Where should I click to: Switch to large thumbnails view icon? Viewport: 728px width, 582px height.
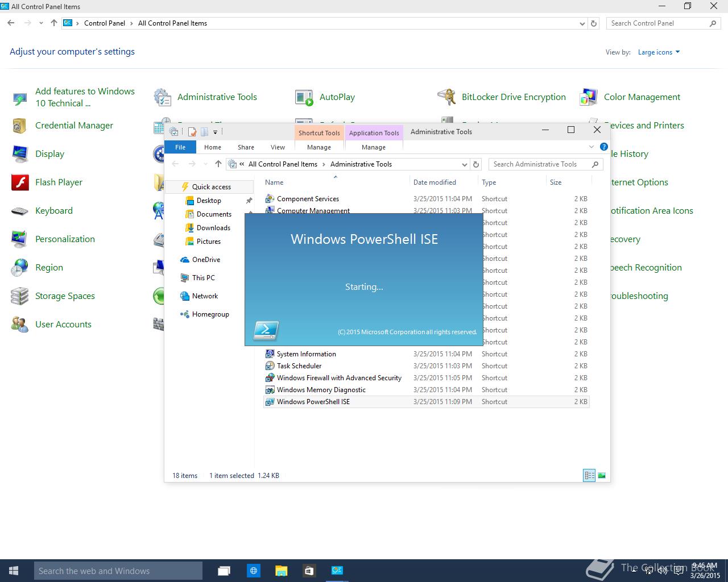point(602,476)
